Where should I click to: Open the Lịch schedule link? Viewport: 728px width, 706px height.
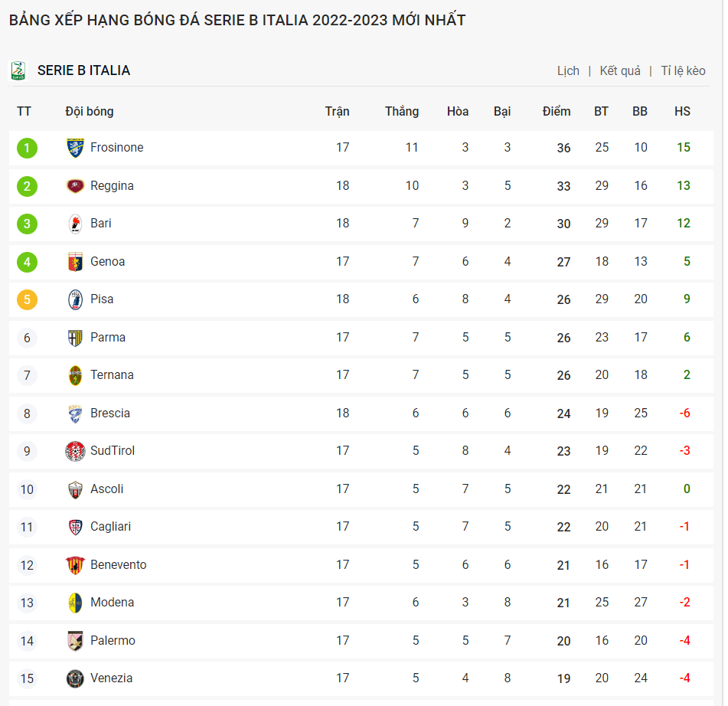pyautogui.click(x=568, y=70)
